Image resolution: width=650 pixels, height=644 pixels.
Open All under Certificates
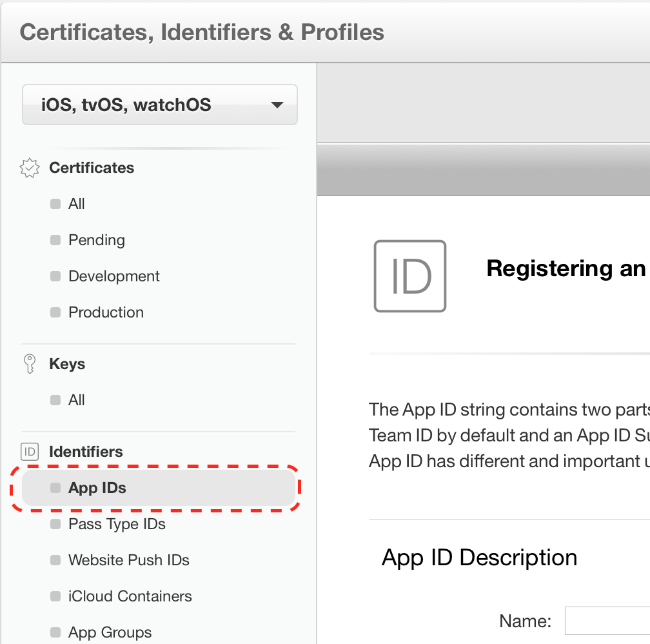coord(76,204)
